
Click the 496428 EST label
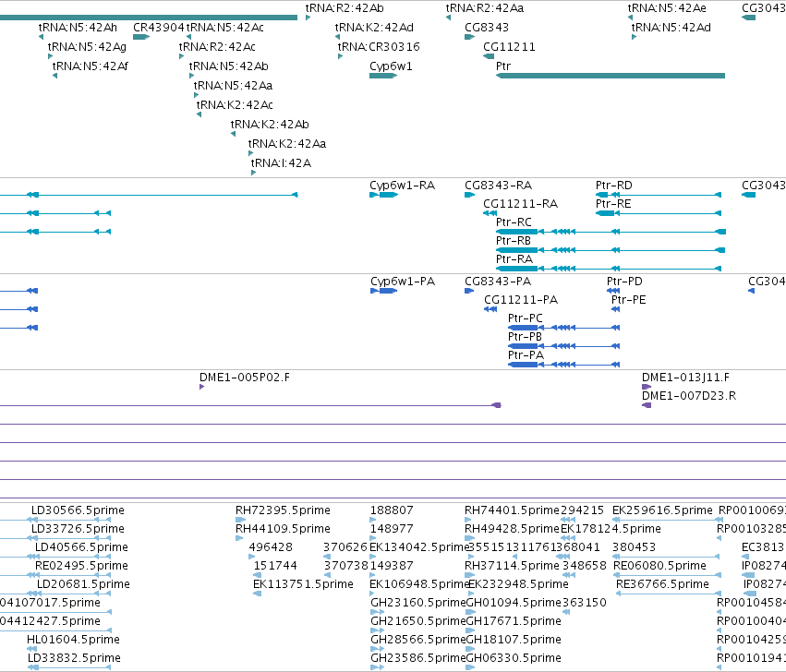(x=271, y=547)
